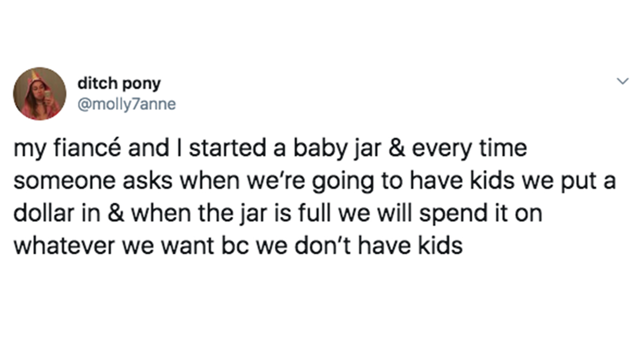Visit the @molly7anne handle
Screen dimensions: 644x337
[127, 104]
